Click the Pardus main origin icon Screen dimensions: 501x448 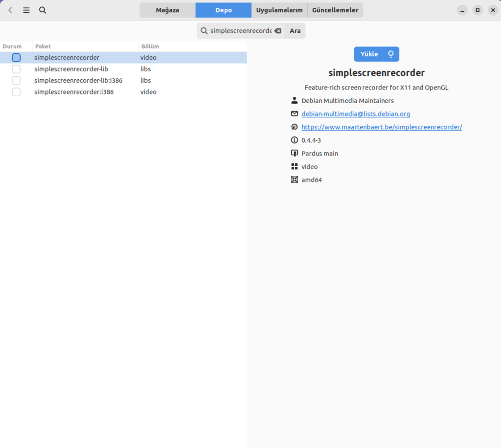(x=294, y=153)
